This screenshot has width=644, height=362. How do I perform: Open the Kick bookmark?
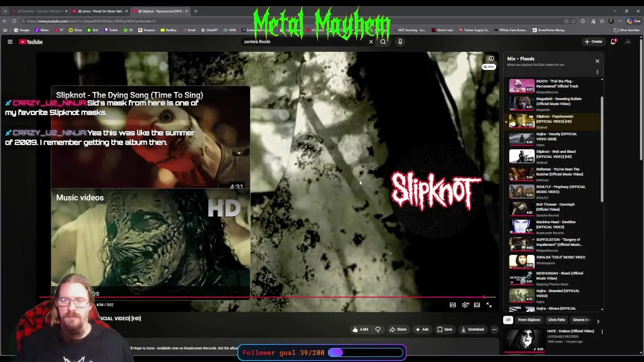[x=93, y=30]
